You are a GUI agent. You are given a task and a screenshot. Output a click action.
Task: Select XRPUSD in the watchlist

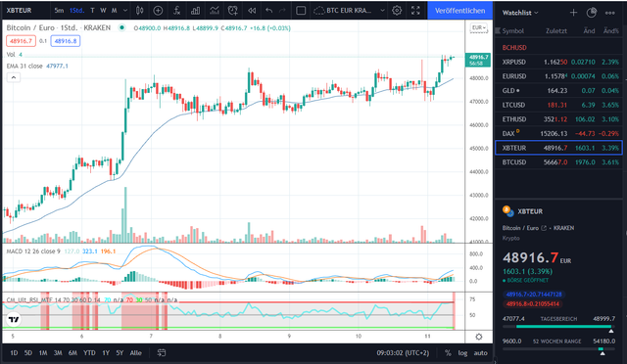point(558,62)
